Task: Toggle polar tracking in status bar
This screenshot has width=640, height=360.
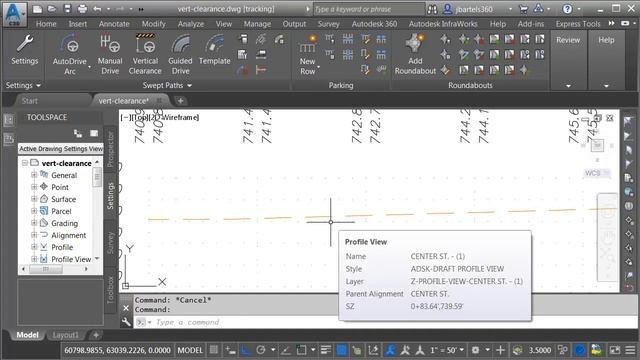Action: coord(261,350)
